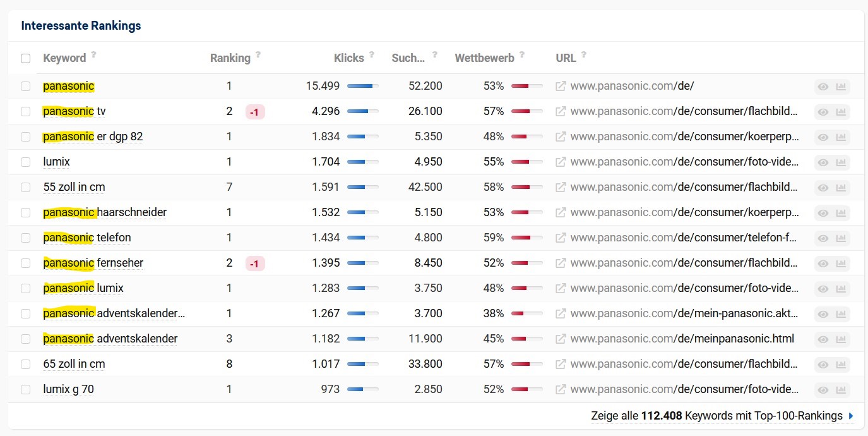This screenshot has width=868, height=436.
Task: Open the keyword link panasonic er dgp 82
Action: [93, 136]
